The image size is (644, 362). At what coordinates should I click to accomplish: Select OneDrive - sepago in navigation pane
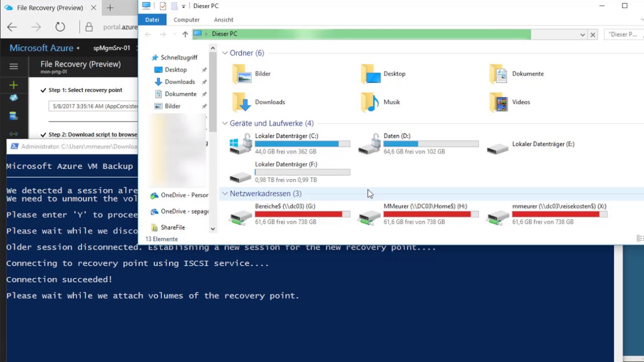[180, 211]
